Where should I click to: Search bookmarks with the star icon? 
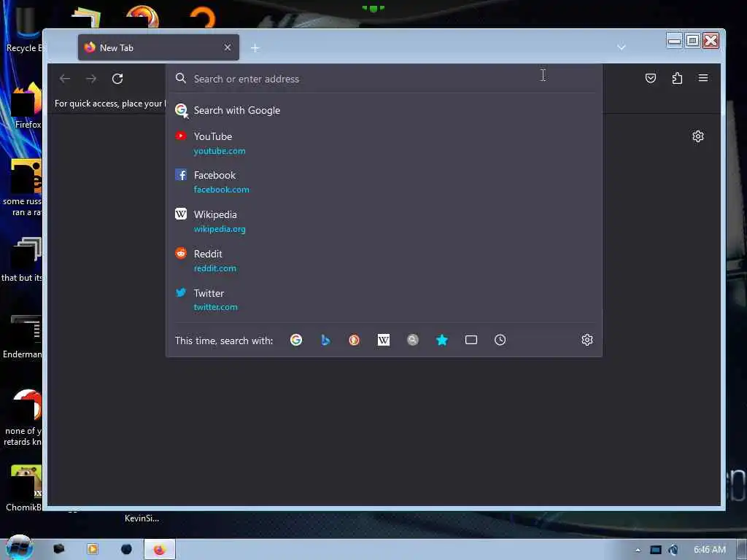[442, 340]
